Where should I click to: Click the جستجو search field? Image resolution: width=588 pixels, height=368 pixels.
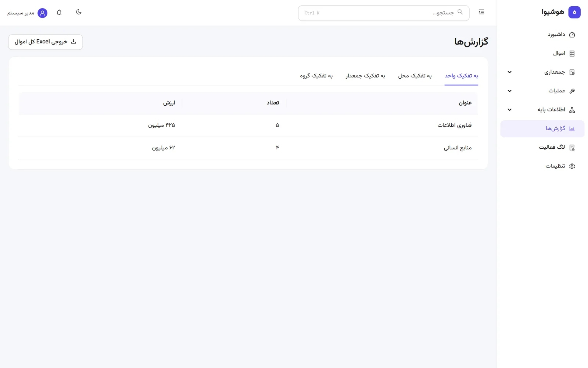point(384,13)
